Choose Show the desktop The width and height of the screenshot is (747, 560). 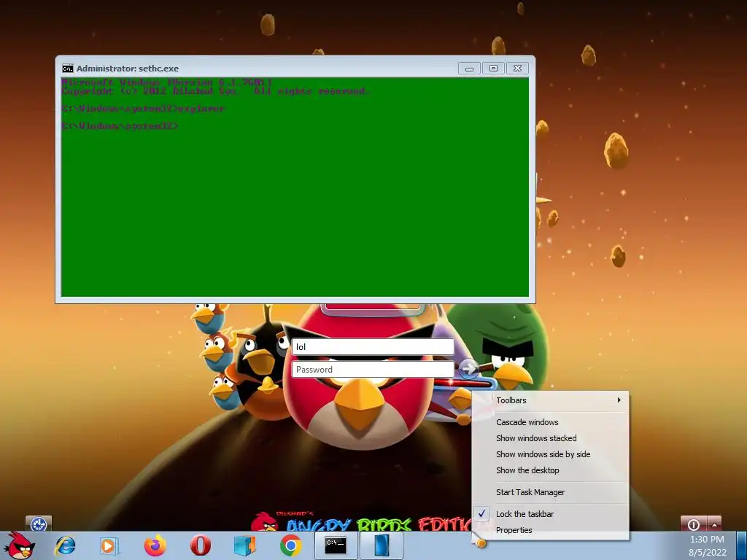[x=550, y=470]
